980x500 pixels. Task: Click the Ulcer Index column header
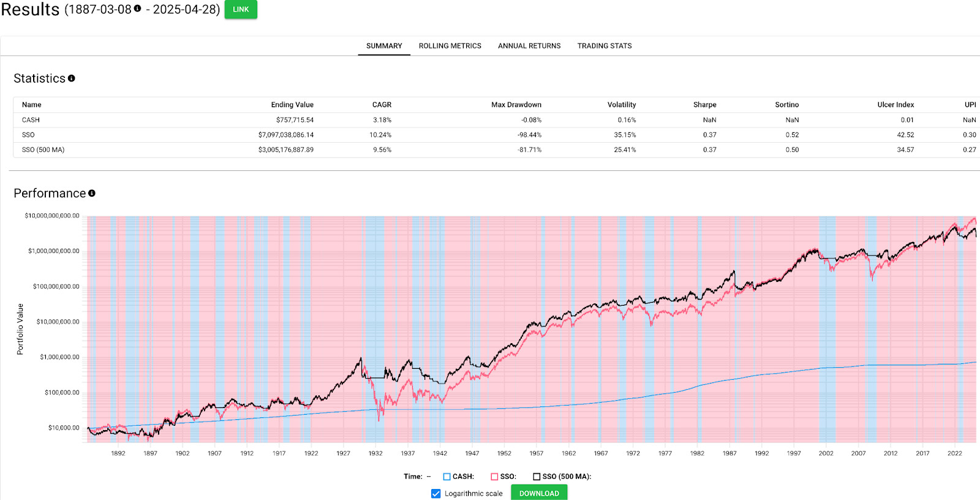tap(895, 105)
